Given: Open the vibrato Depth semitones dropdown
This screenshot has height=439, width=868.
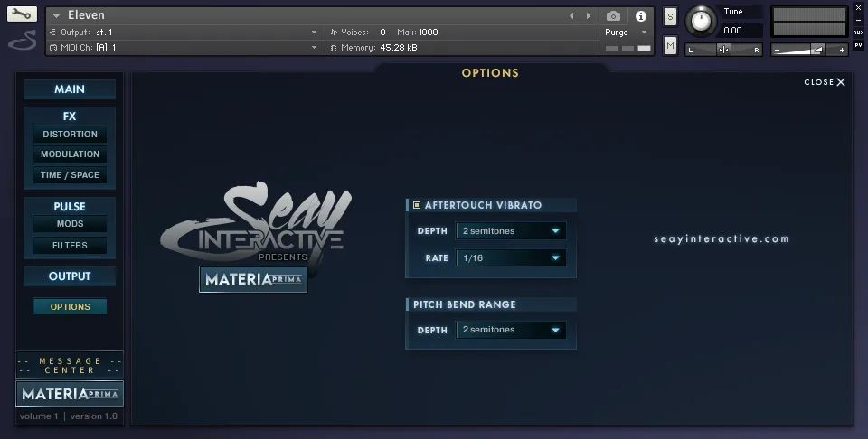Looking at the screenshot, I should tap(511, 231).
